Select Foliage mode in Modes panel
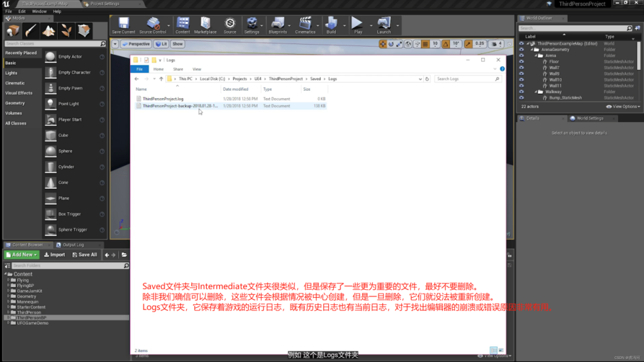 tap(66, 31)
